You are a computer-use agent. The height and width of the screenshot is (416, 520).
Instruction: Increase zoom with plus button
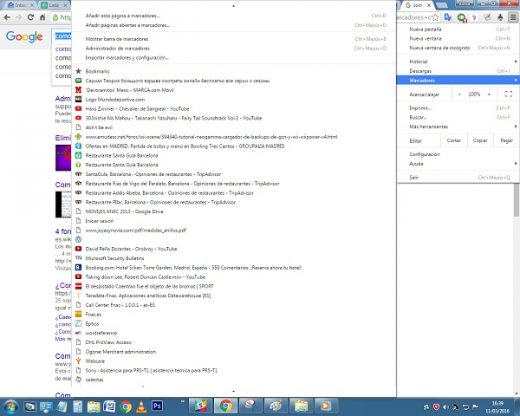coord(489,94)
